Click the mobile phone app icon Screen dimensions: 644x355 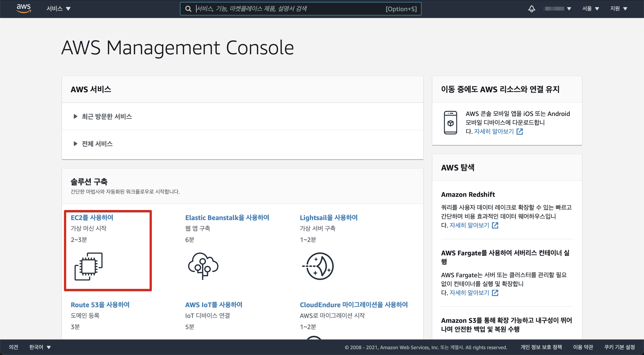[450, 123]
